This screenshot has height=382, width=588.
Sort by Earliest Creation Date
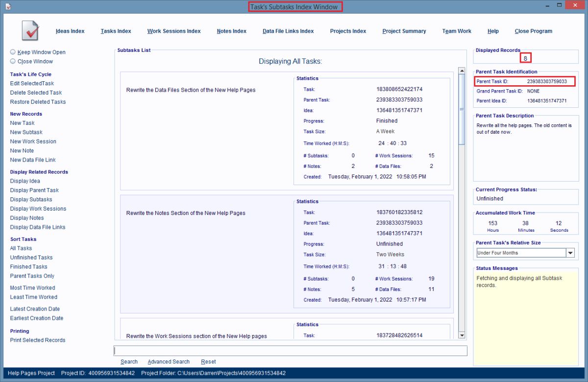click(x=37, y=318)
